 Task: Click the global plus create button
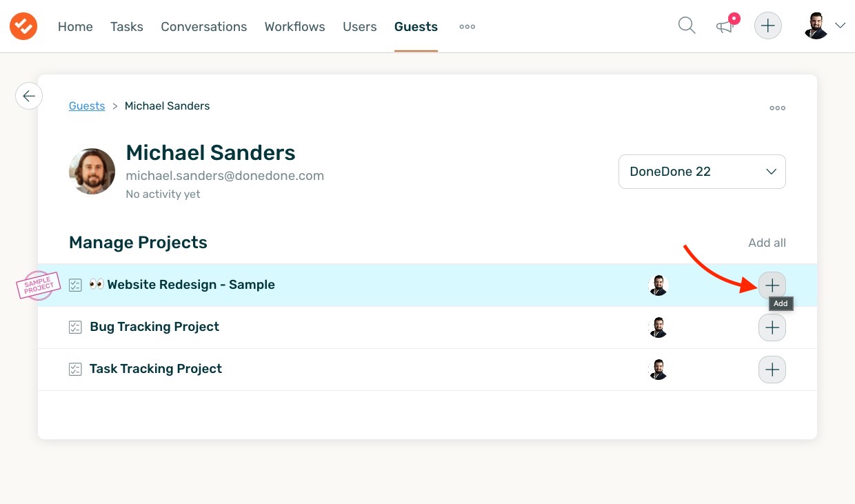click(x=768, y=26)
